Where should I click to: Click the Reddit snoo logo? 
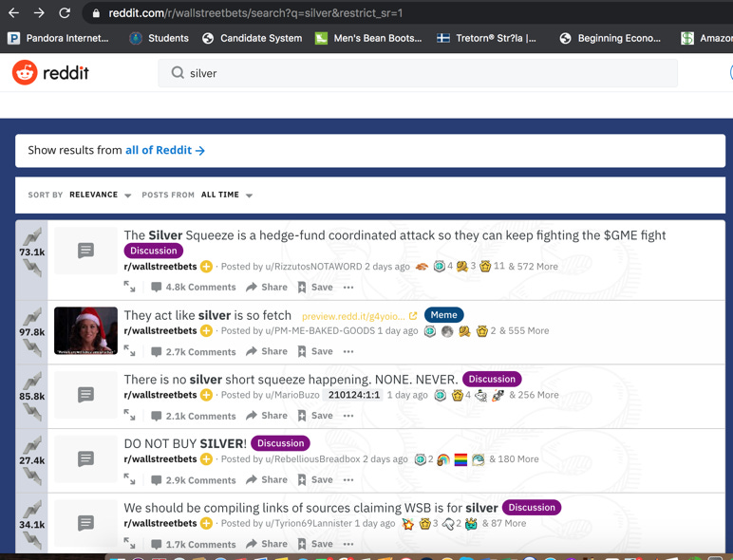click(25, 72)
